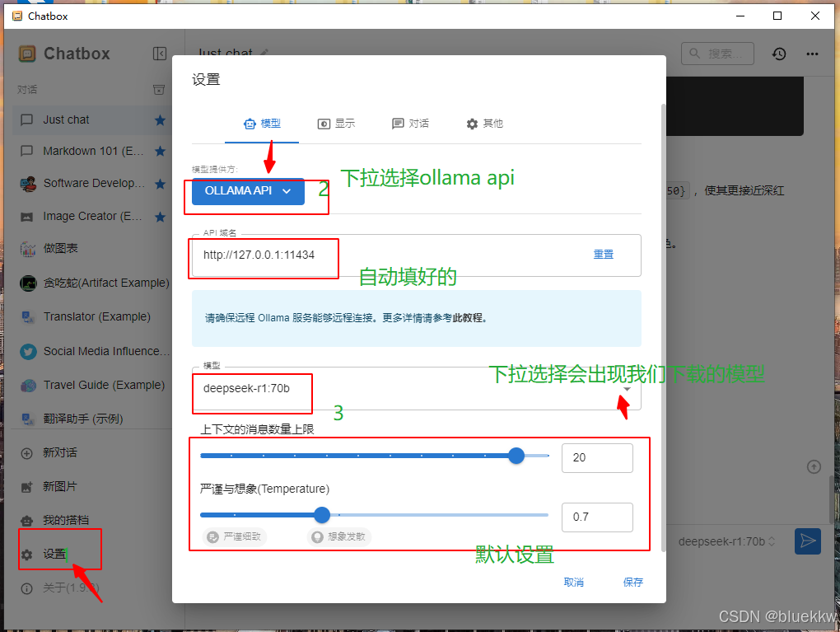This screenshot has height=632, width=840.
Task: Unstar the Just chat conversation
Action: pyautogui.click(x=160, y=120)
